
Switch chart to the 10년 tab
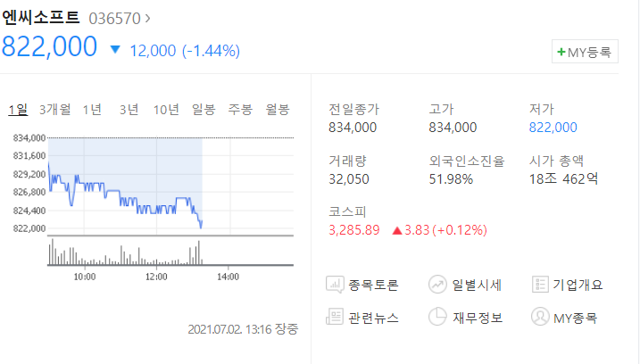[x=166, y=110]
